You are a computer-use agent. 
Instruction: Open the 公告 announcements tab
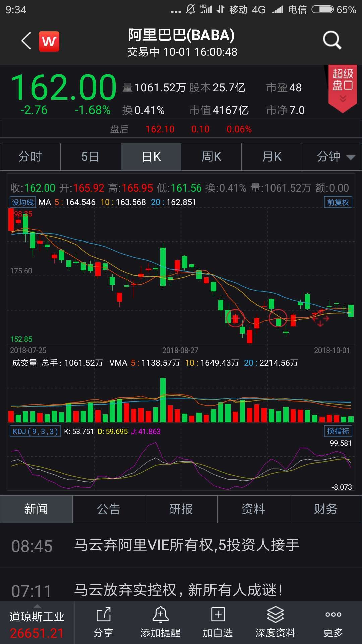coord(109,509)
